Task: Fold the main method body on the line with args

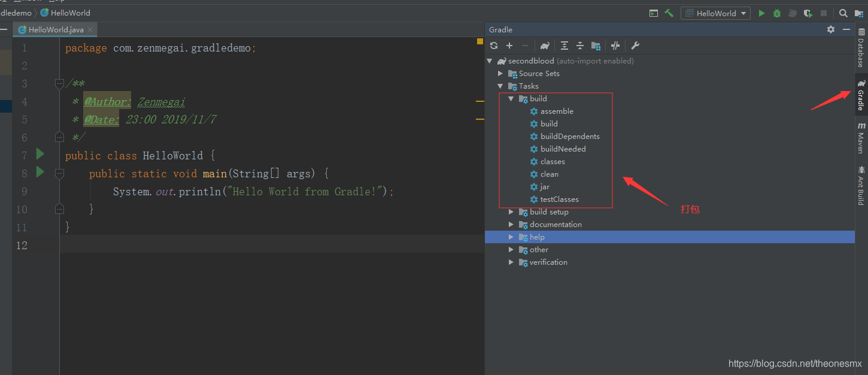Action: (59, 174)
